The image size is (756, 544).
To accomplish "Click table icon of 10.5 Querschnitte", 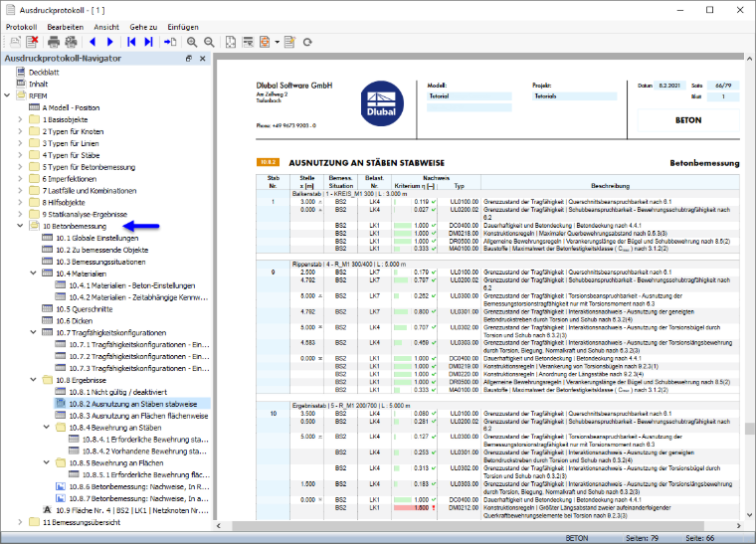I will point(48,309).
